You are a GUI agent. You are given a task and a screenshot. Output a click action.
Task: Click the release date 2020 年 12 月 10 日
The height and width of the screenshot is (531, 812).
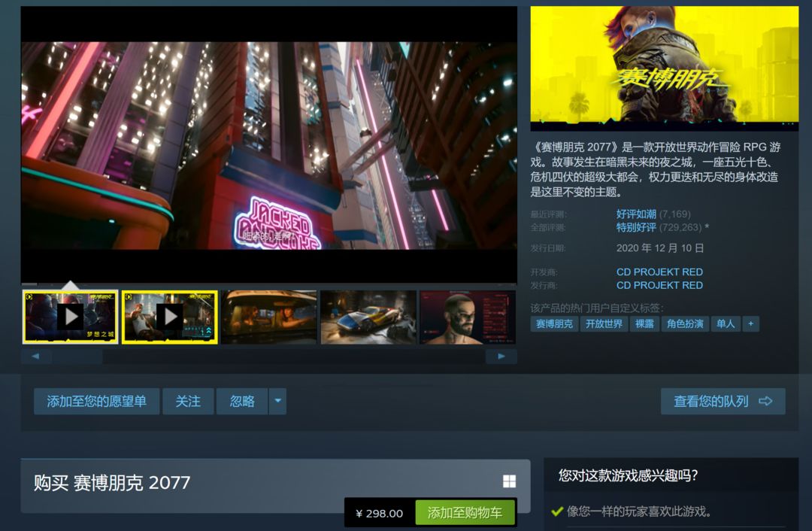tap(660, 248)
